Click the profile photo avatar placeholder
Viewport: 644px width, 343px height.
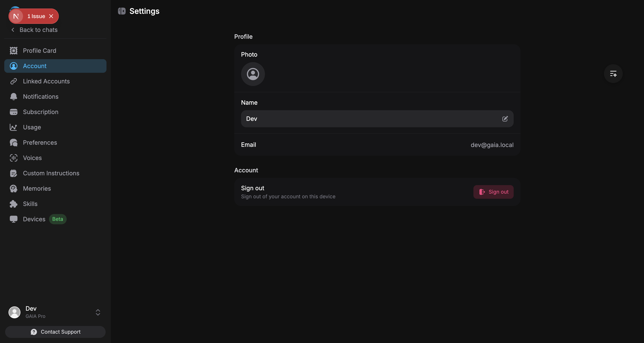[x=253, y=74]
